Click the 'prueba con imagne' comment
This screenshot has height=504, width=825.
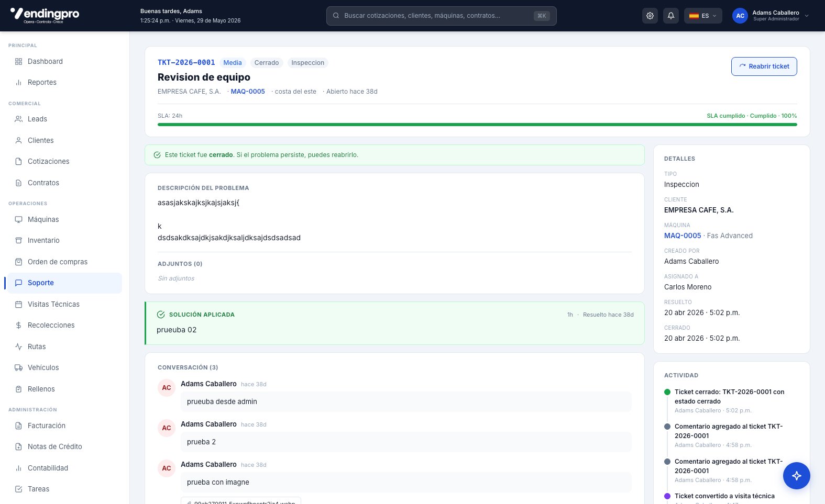406,483
